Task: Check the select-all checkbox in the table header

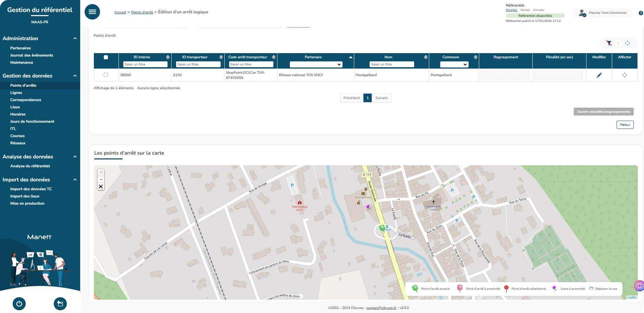Action: 106,57
